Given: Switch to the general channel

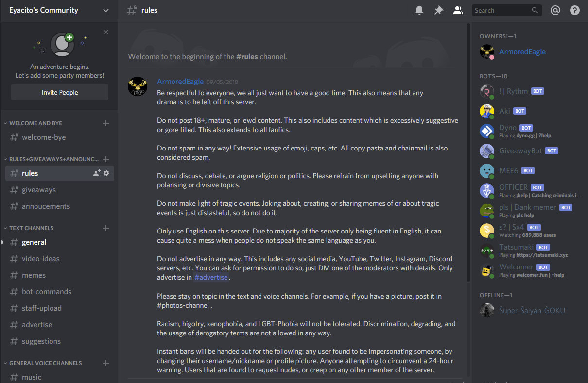Looking at the screenshot, I should 34,242.
